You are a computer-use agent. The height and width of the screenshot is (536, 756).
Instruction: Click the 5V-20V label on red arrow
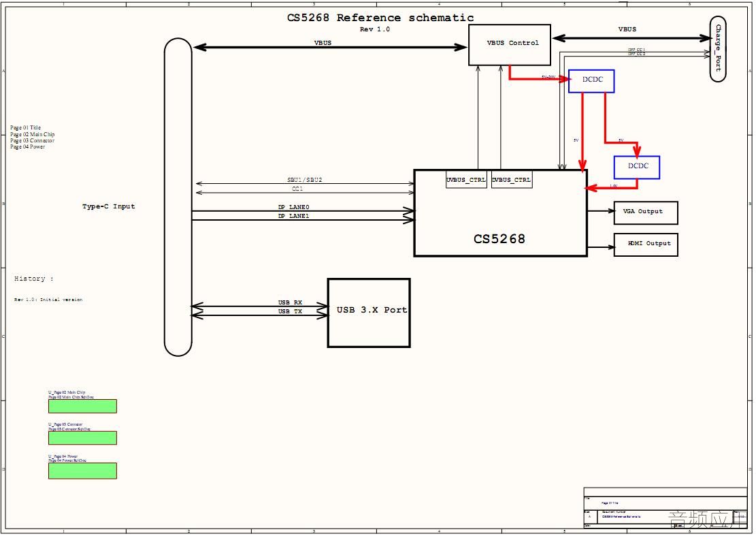click(548, 77)
